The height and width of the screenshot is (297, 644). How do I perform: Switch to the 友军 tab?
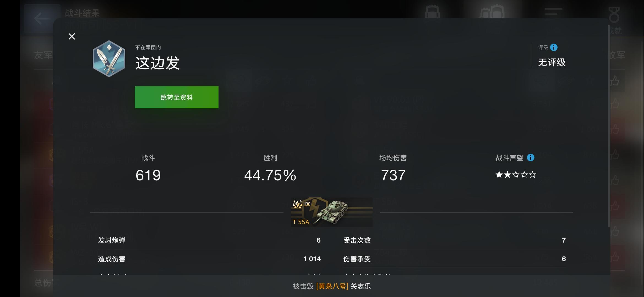coord(43,55)
